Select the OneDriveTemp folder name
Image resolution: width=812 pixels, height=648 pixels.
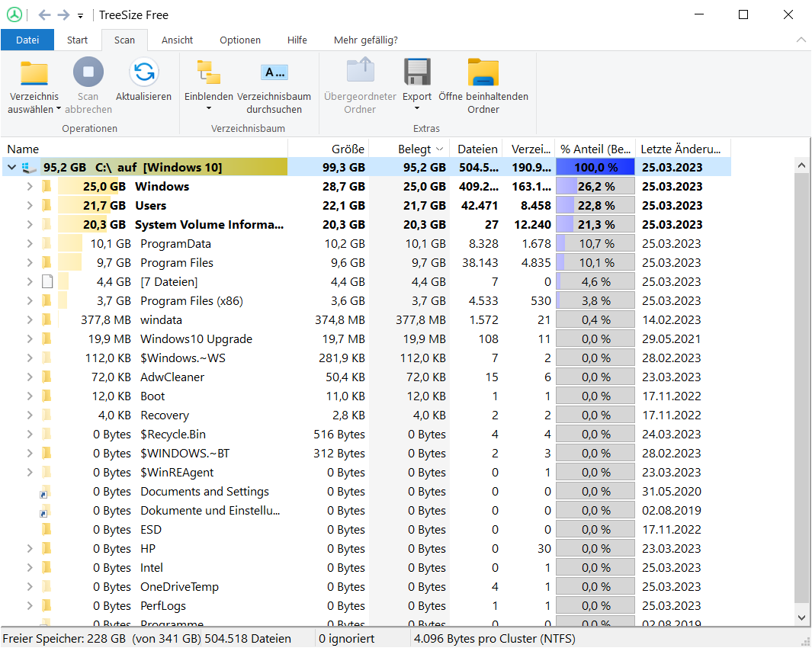coord(179,587)
